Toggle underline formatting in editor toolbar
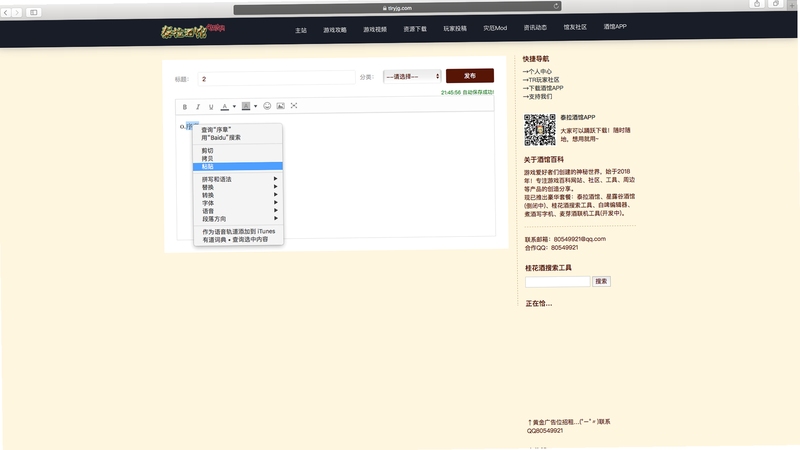 click(211, 107)
